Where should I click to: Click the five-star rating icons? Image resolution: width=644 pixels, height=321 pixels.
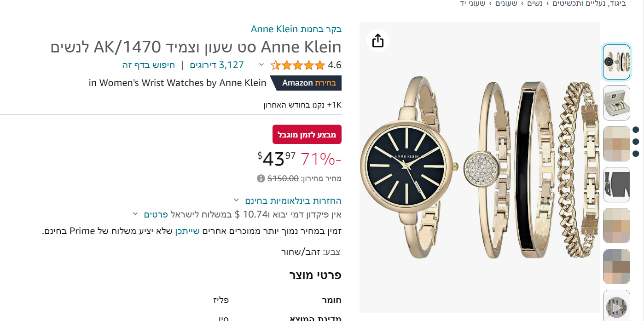click(297, 65)
